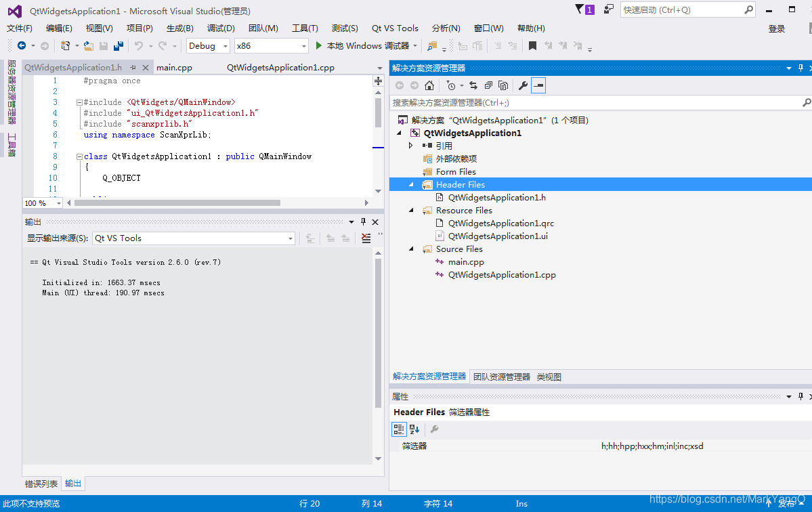The height and width of the screenshot is (512, 812).
Task: Click the quick launch search magnifier
Action: (749, 9)
